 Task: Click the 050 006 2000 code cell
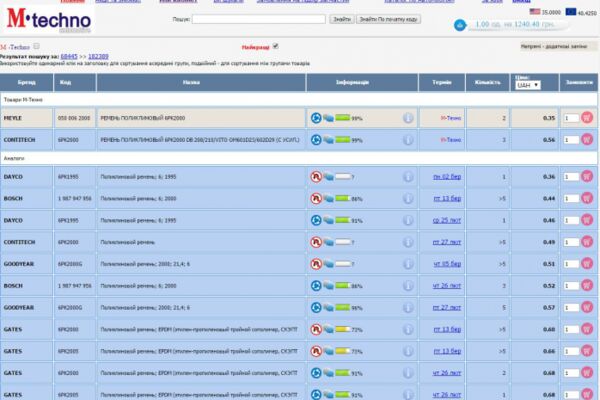(x=75, y=118)
